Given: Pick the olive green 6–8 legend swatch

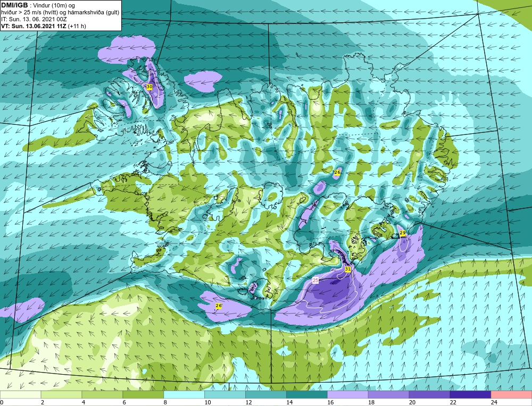Looking at the screenshot, I should tap(143, 394).
